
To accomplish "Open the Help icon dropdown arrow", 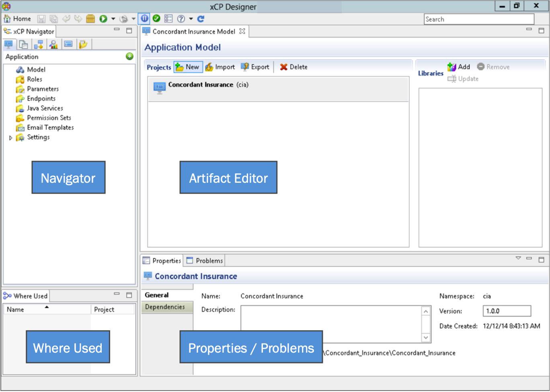I will click(191, 19).
